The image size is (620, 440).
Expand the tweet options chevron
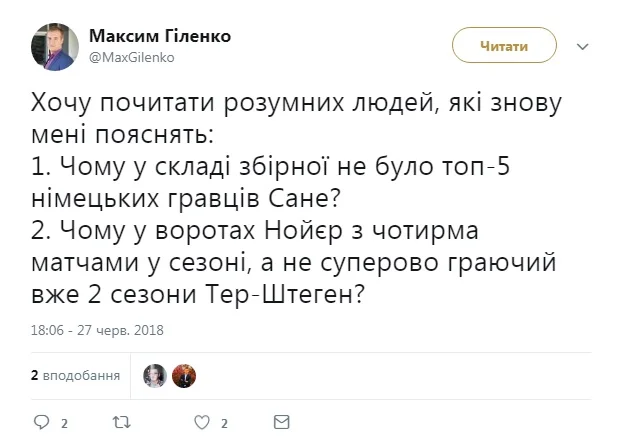coord(587,44)
